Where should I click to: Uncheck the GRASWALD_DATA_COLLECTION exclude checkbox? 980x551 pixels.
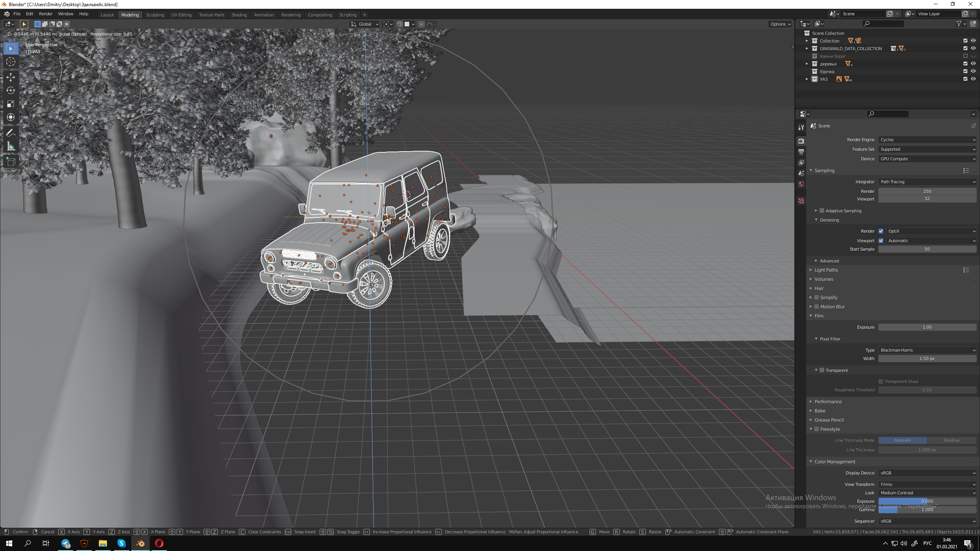click(x=965, y=48)
